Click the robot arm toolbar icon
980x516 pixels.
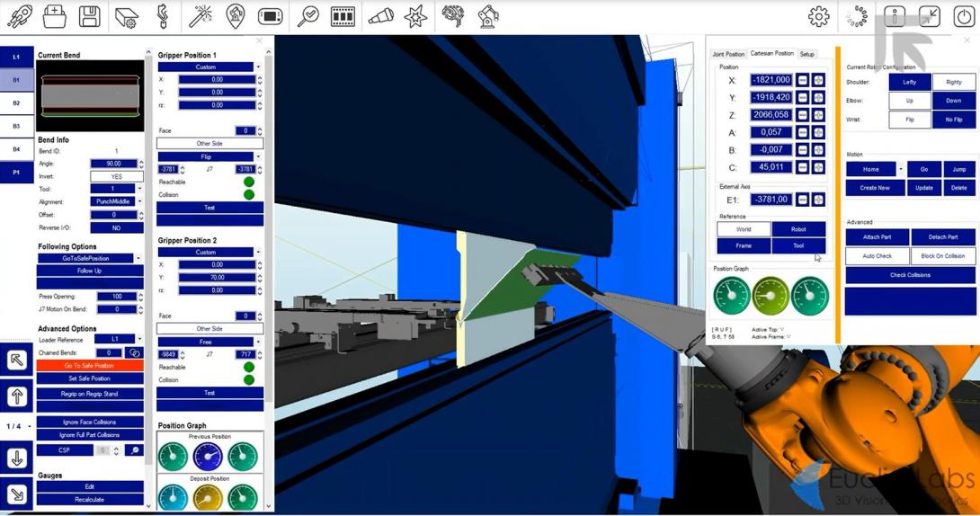487,16
